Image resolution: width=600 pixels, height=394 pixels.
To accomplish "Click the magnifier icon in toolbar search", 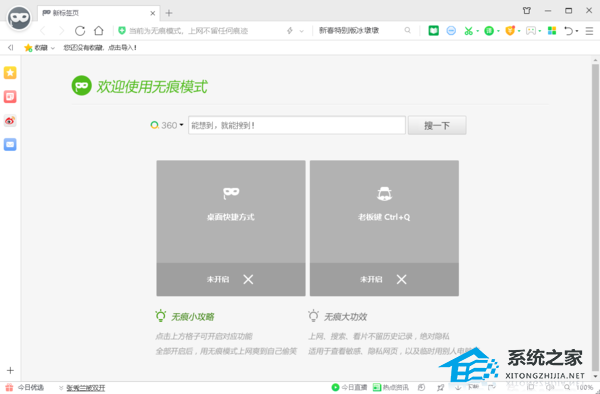I will tap(408, 30).
